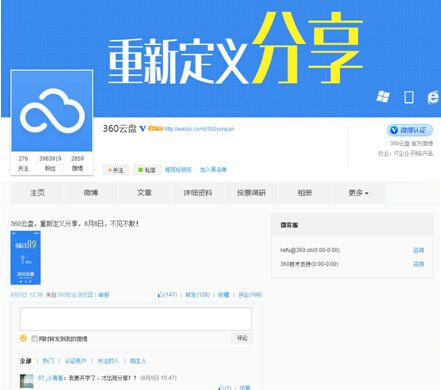Screen dimensions: 441x390
Task: Click the 360安全浏览器 source link
Action: tap(75, 295)
